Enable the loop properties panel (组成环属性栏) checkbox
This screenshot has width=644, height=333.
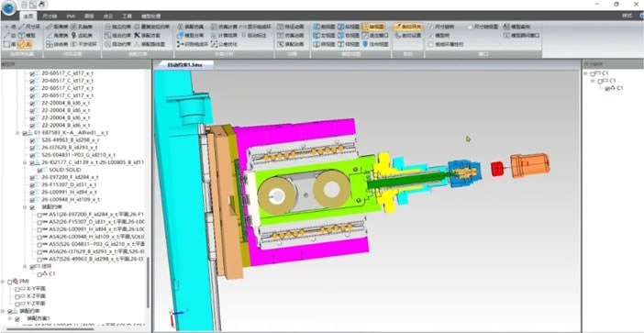point(430,44)
